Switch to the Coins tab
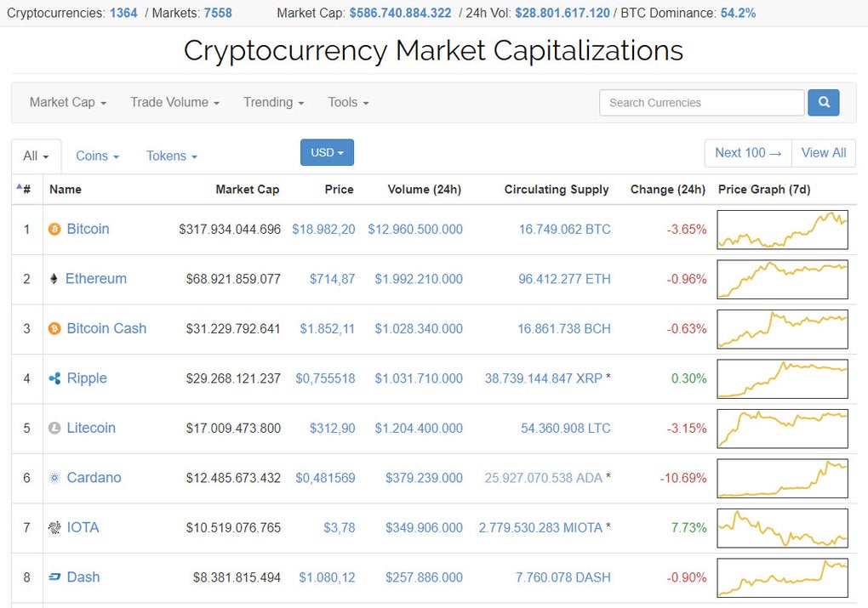 [97, 156]
